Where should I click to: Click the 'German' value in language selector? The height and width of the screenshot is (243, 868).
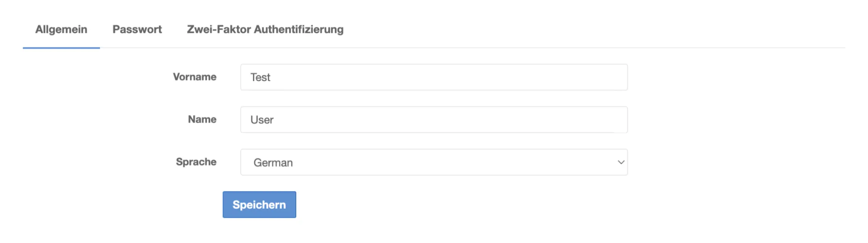tap(273, 163)
